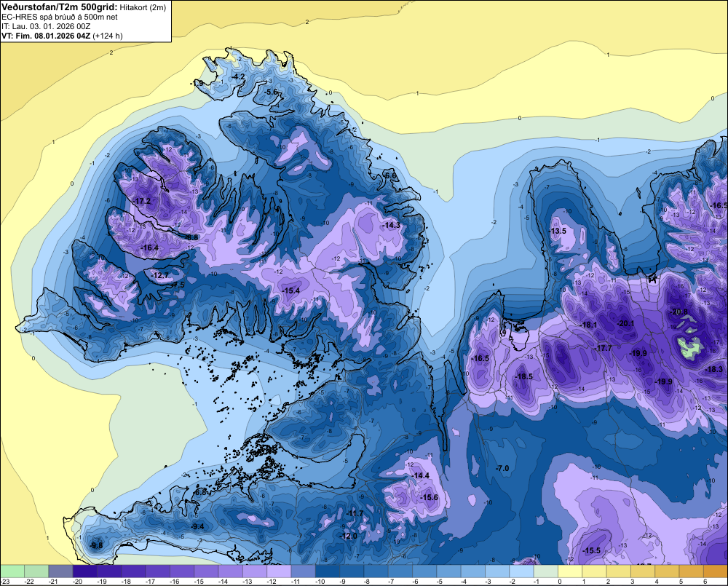Pick the orange legend swatch above 6

coord(715,571)
